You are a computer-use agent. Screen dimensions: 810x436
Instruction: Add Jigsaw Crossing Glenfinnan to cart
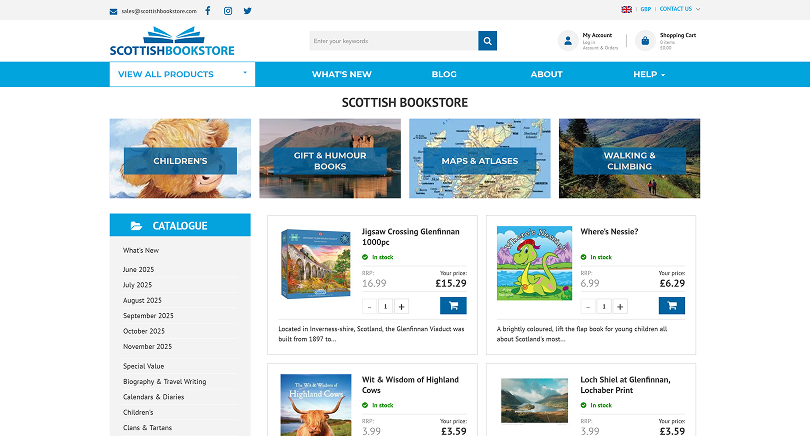452,307
